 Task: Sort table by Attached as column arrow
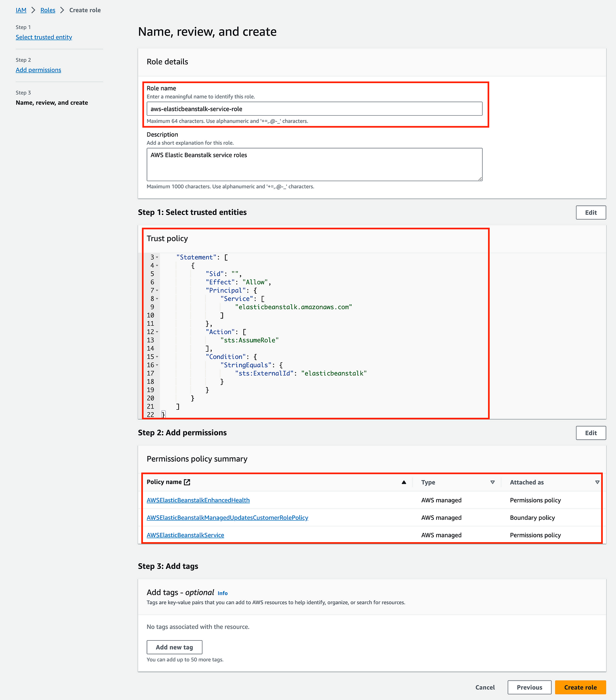pyautogui.click(x=597, y=482)
